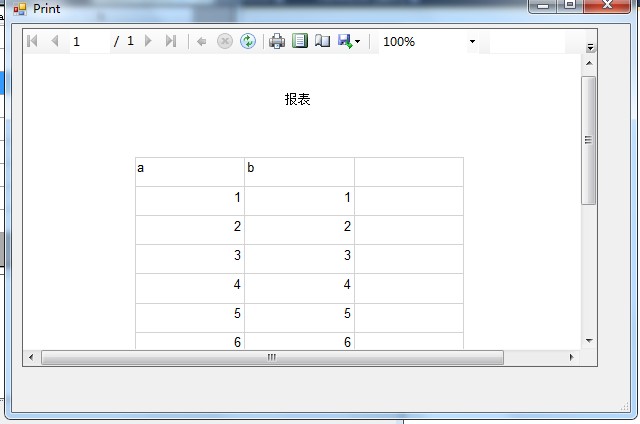The width and height of the screenshot is (640, 424).
Task: Click value 6 in column b
Action: (347, 342)
